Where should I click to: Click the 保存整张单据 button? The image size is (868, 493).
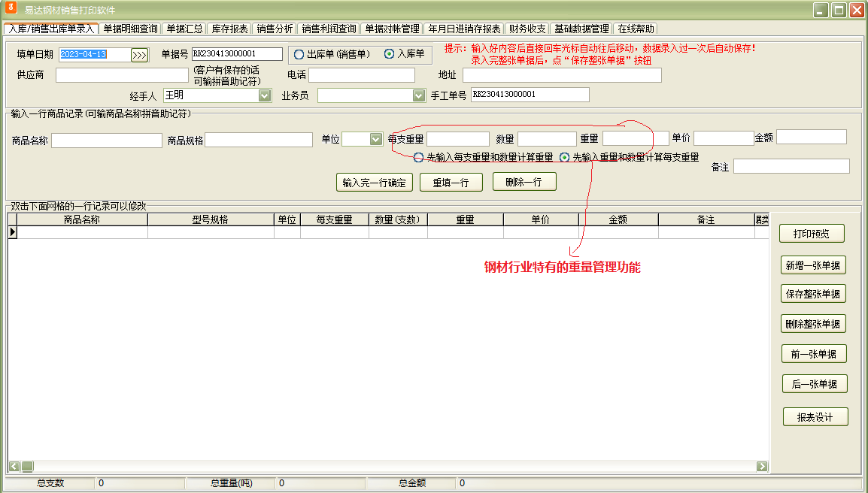(x=812, y=293)
